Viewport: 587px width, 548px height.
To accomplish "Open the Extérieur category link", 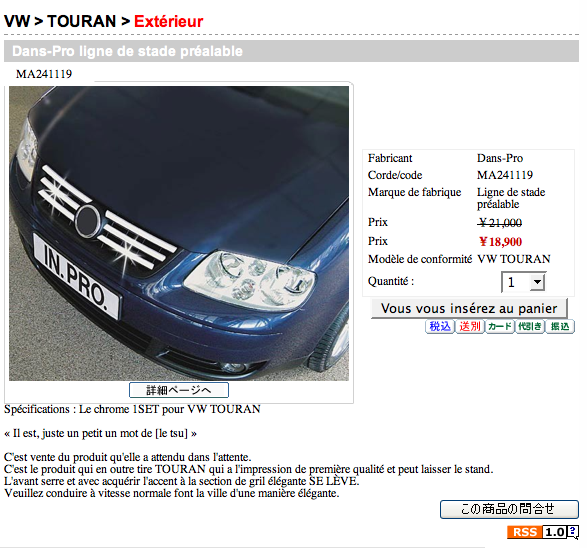I will 168,21.
